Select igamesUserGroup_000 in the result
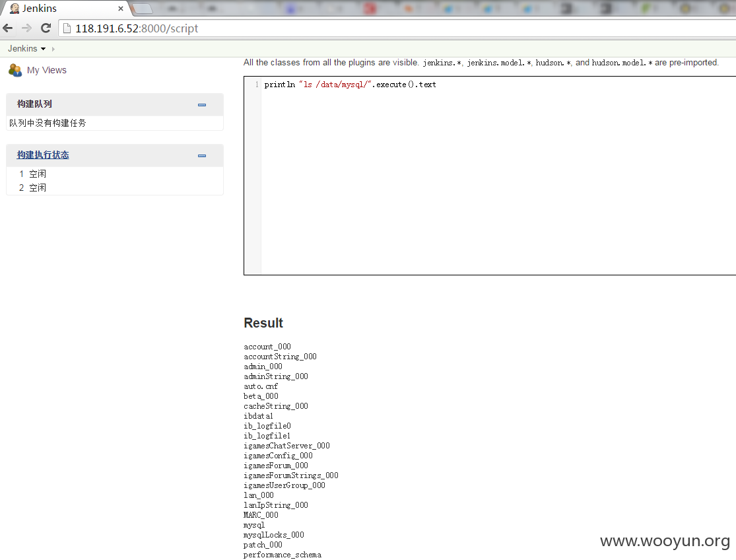Screen dimensions: 736x560 point(284,485)
